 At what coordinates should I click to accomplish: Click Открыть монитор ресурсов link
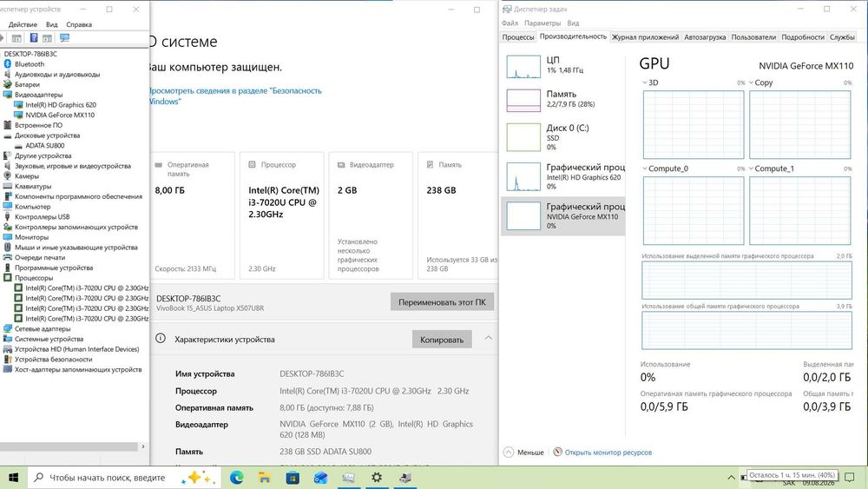click(x=608, y=453)
